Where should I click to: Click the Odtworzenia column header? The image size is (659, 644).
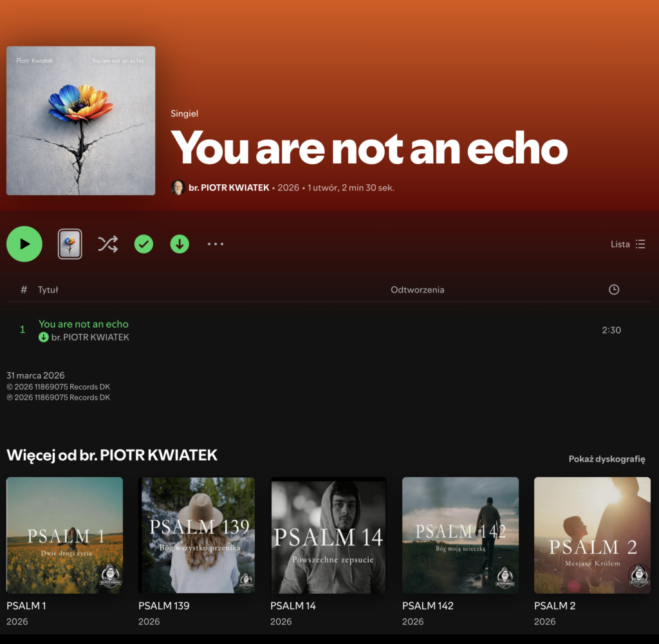(417, 289)
